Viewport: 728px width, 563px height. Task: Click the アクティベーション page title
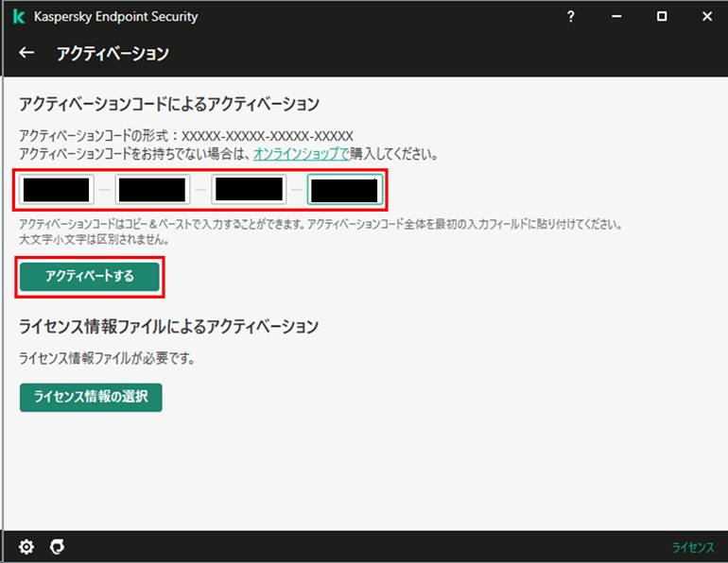tap(113, 53)
